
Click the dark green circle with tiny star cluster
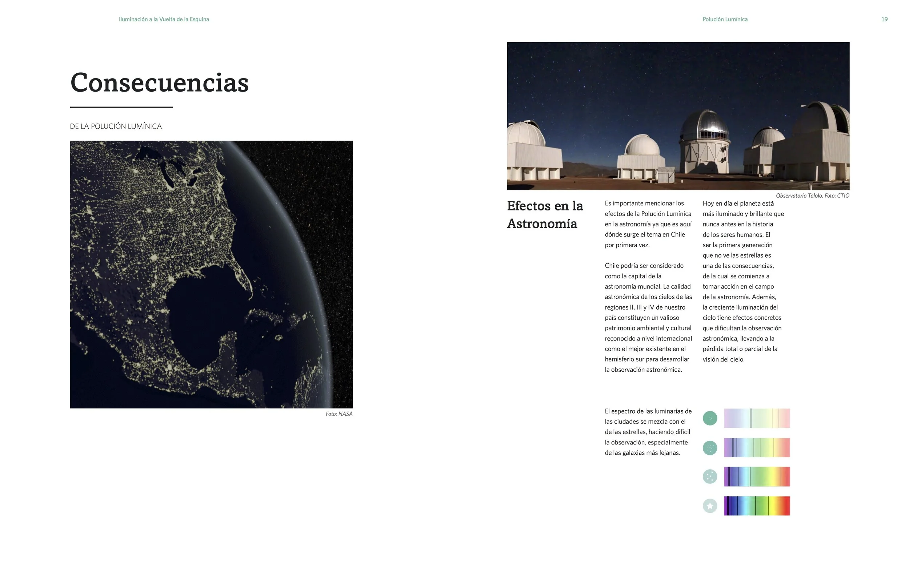click(710, 419)
